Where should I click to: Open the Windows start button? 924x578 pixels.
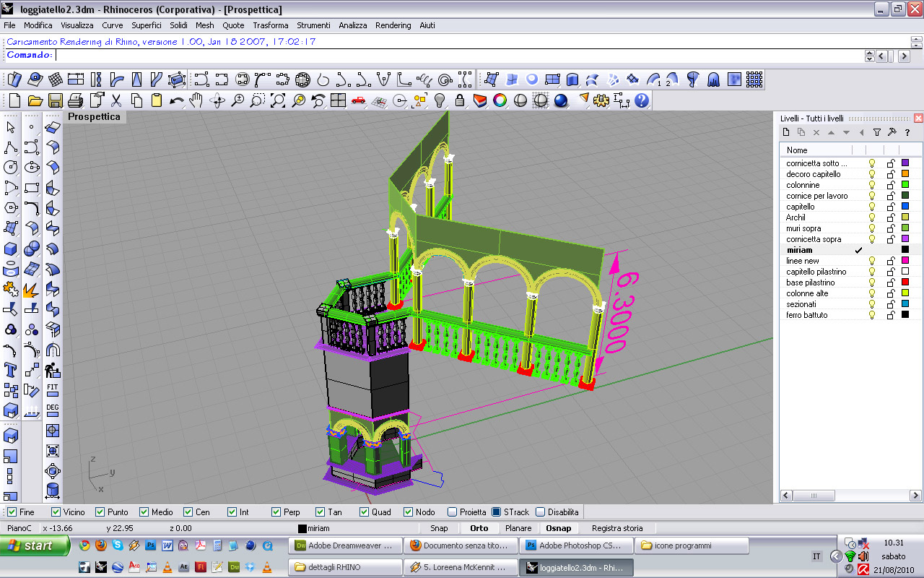coord(35,545)
